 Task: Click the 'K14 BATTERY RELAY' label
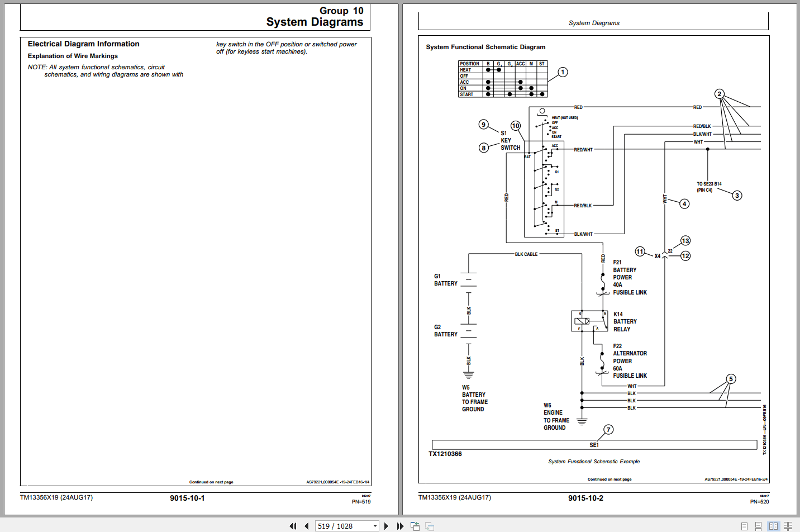625,322
